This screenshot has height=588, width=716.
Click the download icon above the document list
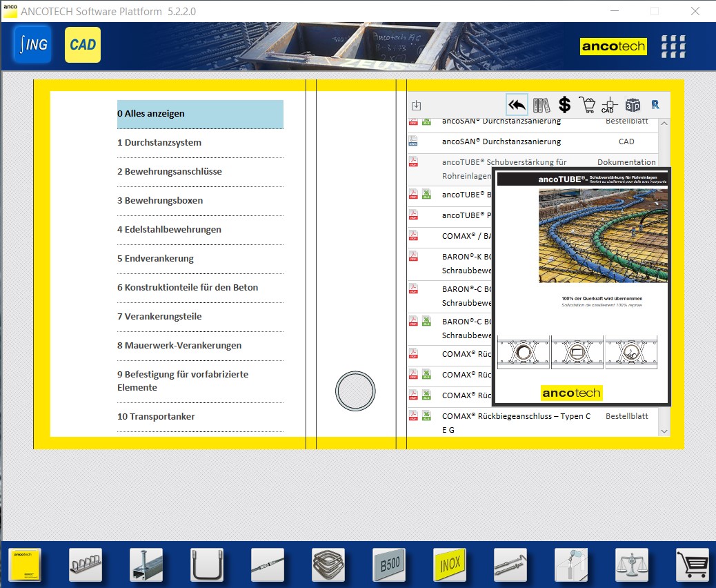(x=416, y=106)
